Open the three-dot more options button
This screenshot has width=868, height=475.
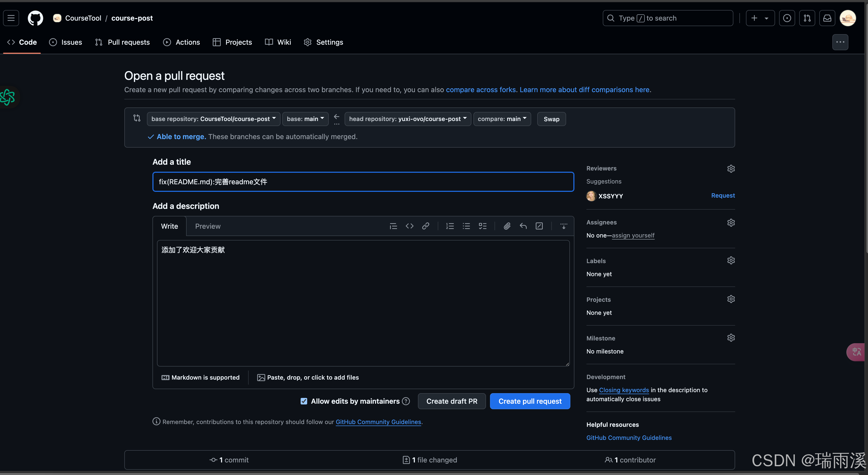[x=840, y=42]
